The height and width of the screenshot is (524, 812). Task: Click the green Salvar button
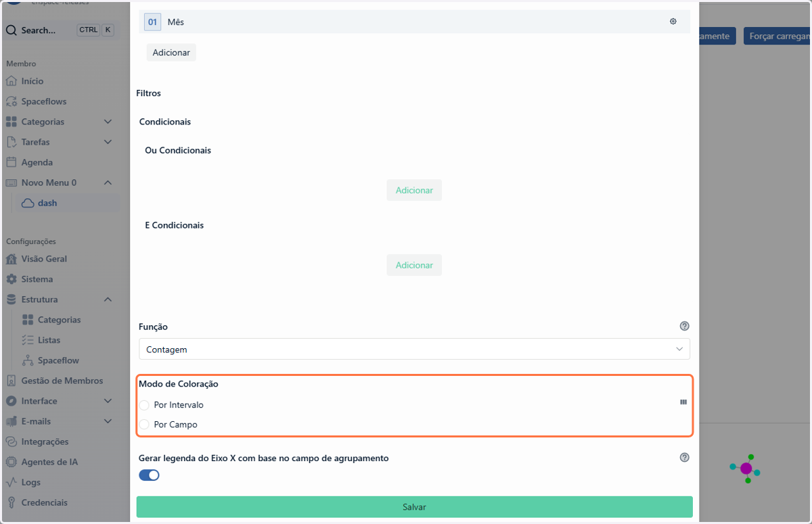pos(414,506)
